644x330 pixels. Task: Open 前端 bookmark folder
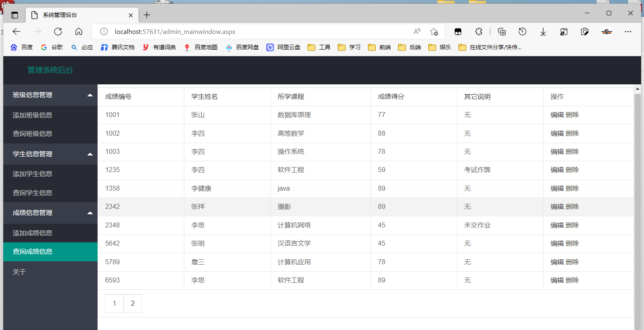pos(379,47)
